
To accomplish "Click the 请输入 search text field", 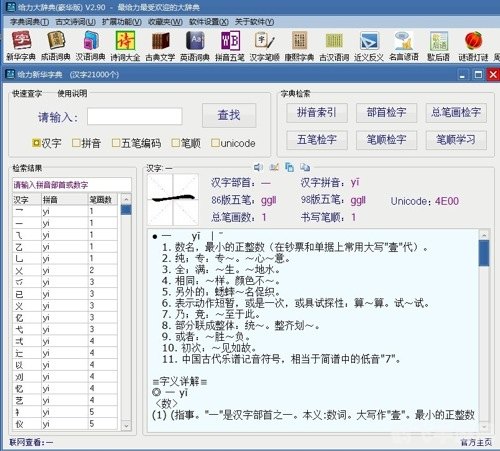I will click(x=135, y=116).
